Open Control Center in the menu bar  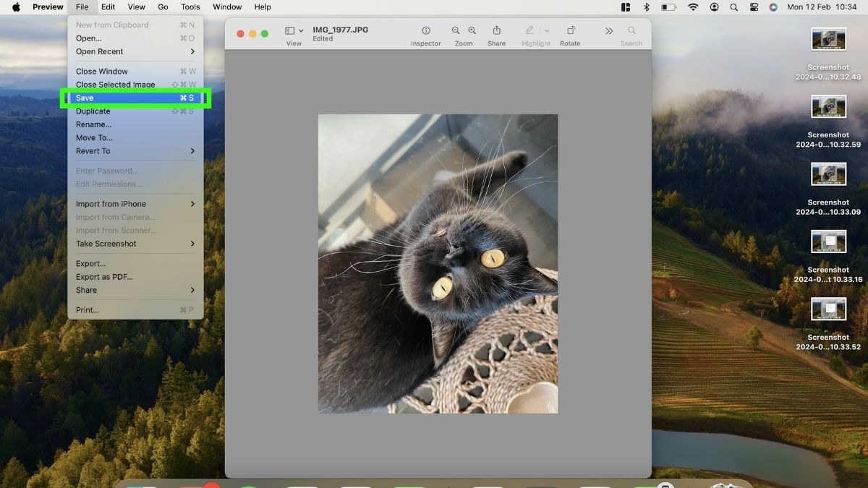tap(754, 7)
